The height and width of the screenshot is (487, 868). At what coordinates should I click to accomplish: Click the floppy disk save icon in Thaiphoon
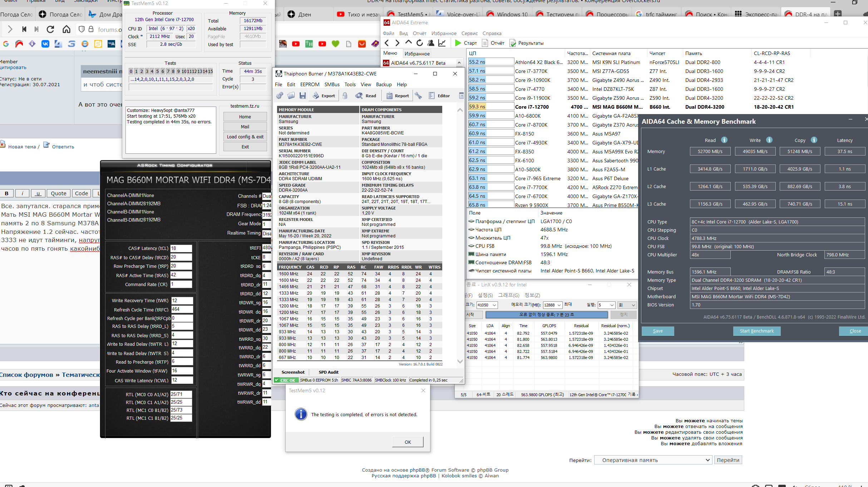[x=303, y=96]
